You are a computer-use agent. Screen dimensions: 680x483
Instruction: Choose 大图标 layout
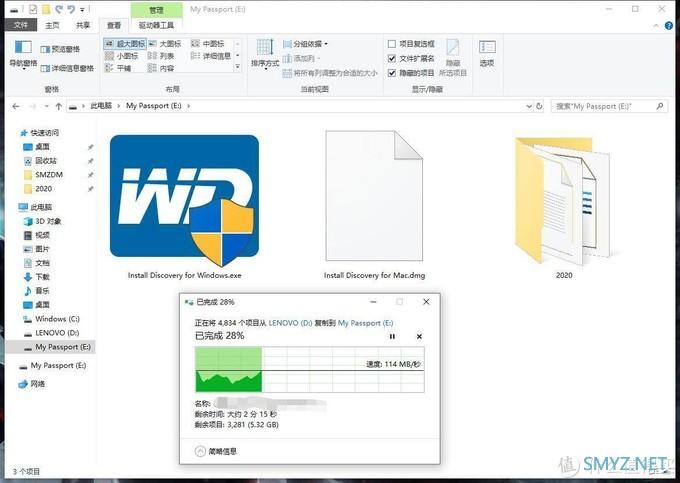tap(165, 44)
